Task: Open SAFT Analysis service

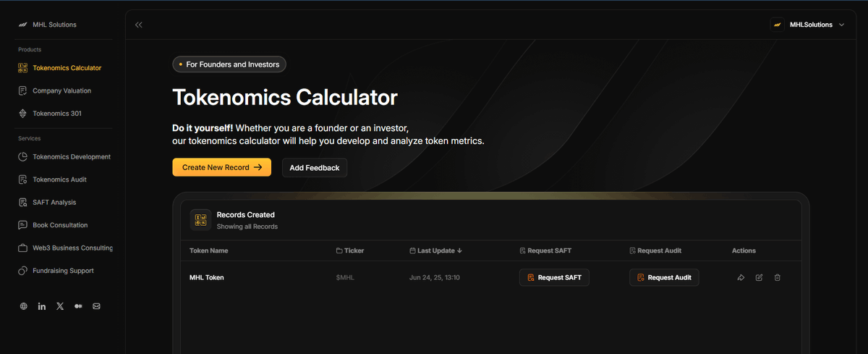Action: [x=47, y=202]
